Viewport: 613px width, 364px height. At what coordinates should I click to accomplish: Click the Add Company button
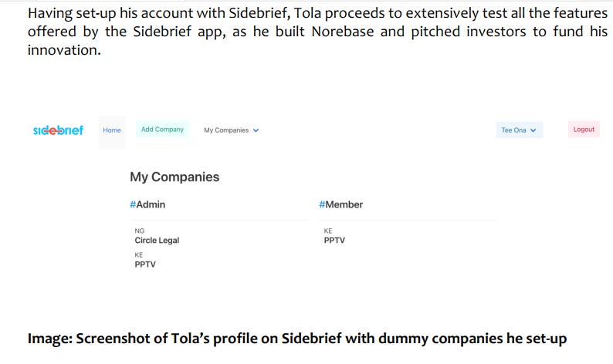click(x=162, y=130)
